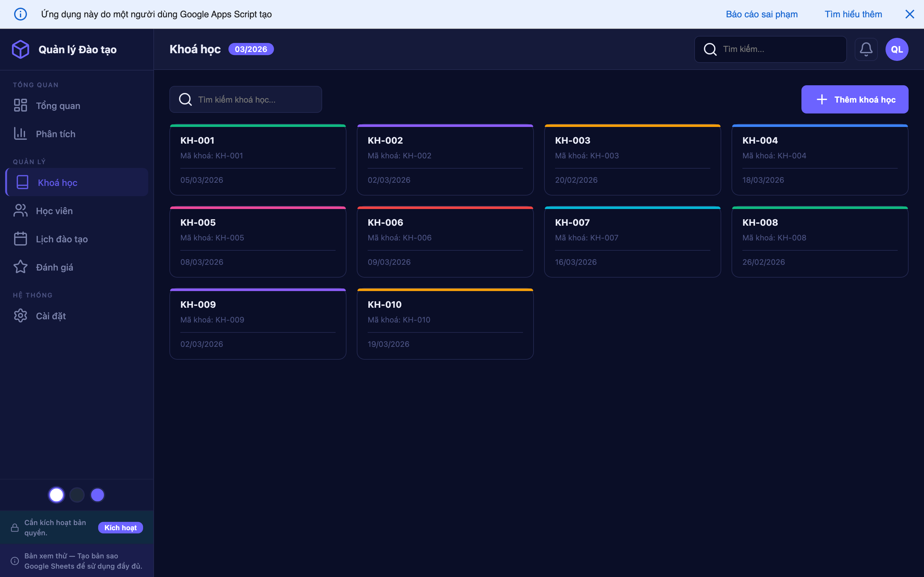Click the Phân tích chart icon

click(21, 134)
